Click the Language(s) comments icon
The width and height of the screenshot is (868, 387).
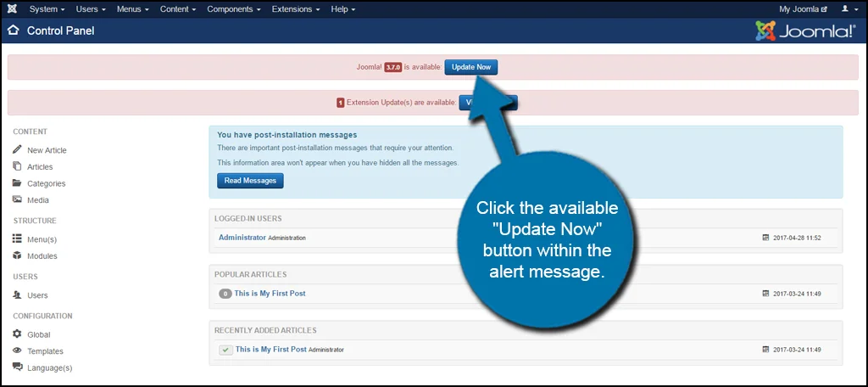tap(17, 367)
